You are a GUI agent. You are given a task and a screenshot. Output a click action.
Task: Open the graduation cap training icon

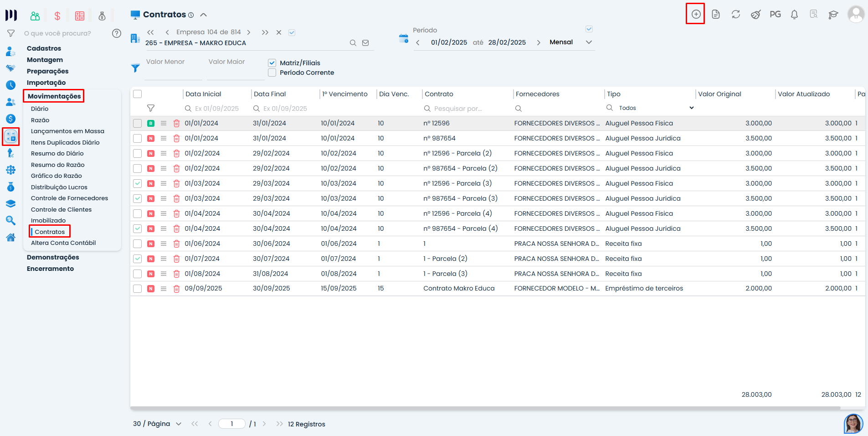(x=833, y=15)
